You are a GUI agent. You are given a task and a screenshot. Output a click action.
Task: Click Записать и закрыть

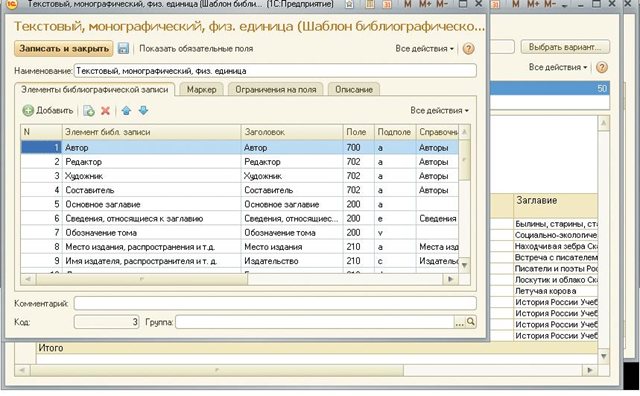tap(64, 48)
